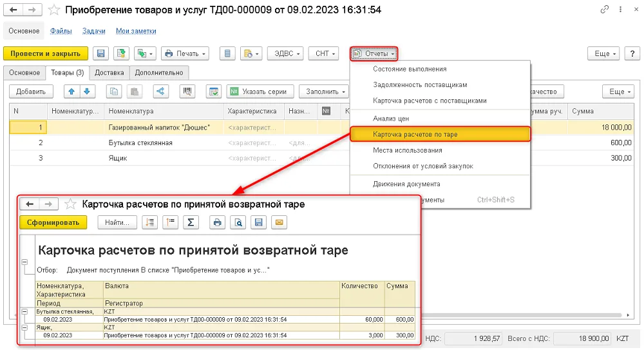Screen dimensions: 644x350
Task: Click expand all groups icon in report
Action: [x=150, y=222]
